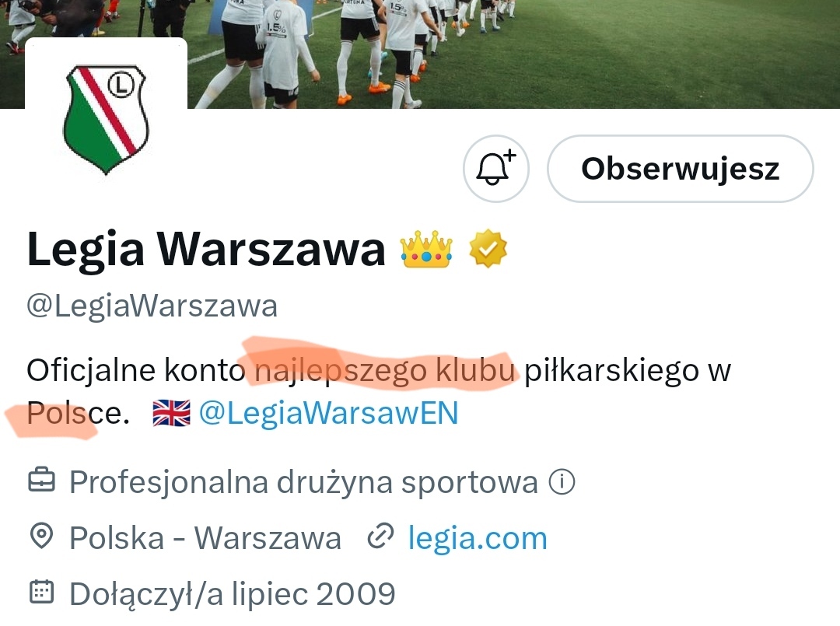Click the crown emoji next to name

point(426,249)
